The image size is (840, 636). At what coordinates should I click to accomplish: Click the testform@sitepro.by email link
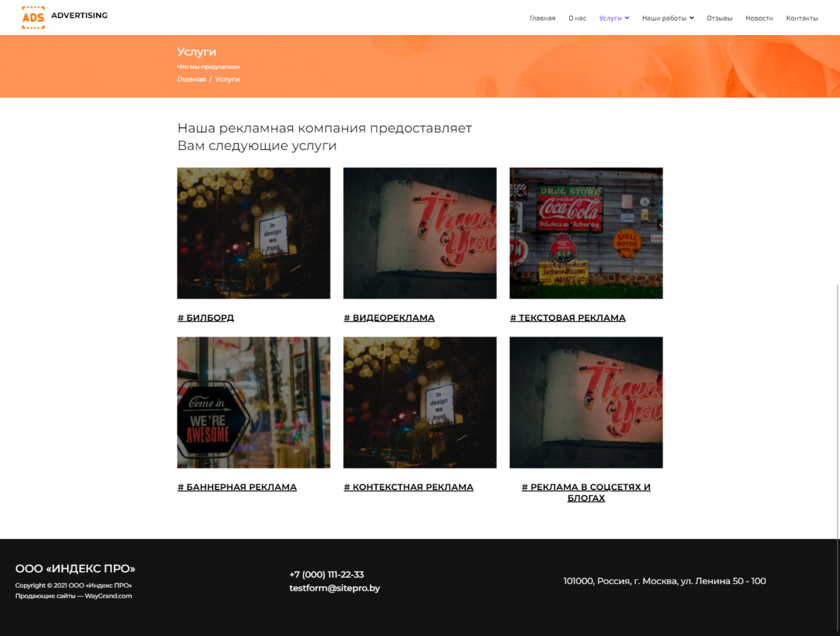(x=334, y=588)
